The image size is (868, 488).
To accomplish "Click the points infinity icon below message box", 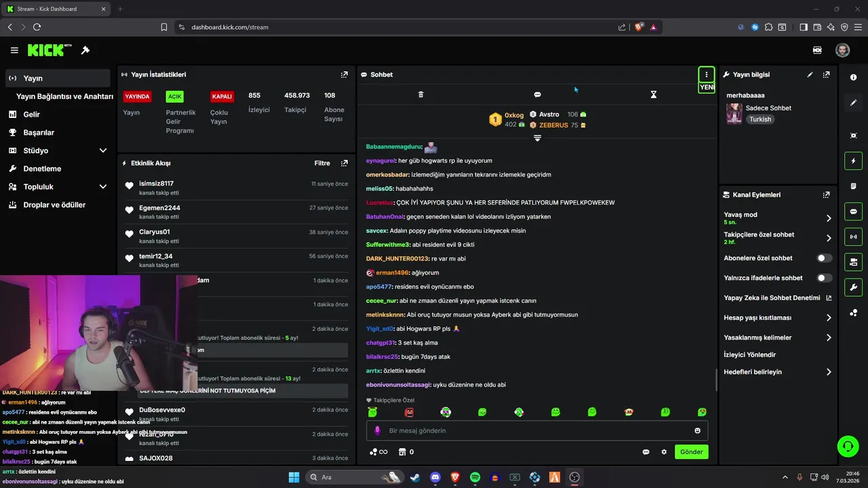I will coord(378,452).
